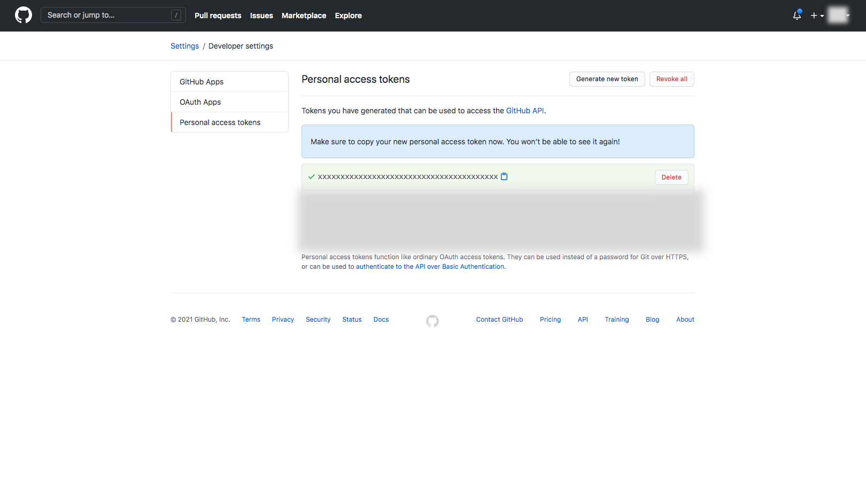Open authenticate to the API over Basic Authentication

click(x=430, y=267)
